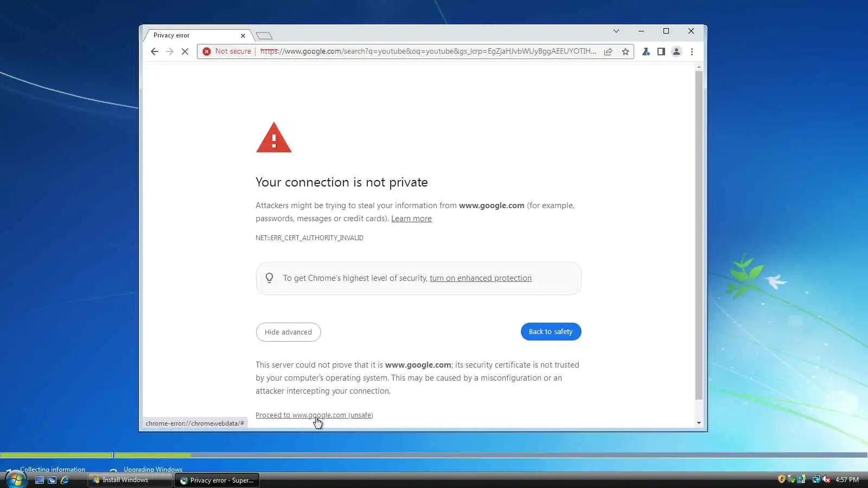Click the Back to safety button
The image size is (868, 488).
(551, 332)
